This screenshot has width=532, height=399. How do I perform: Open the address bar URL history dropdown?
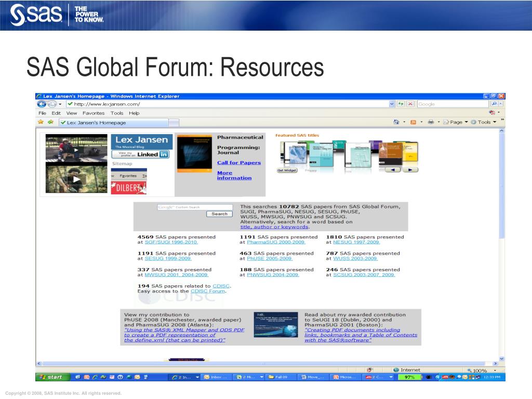(x=392, y=104)
